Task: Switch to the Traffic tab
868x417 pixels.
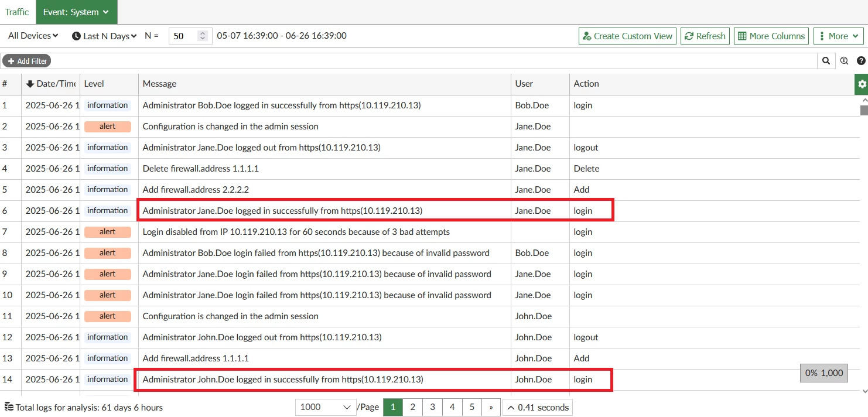Action: coord(17,12)
